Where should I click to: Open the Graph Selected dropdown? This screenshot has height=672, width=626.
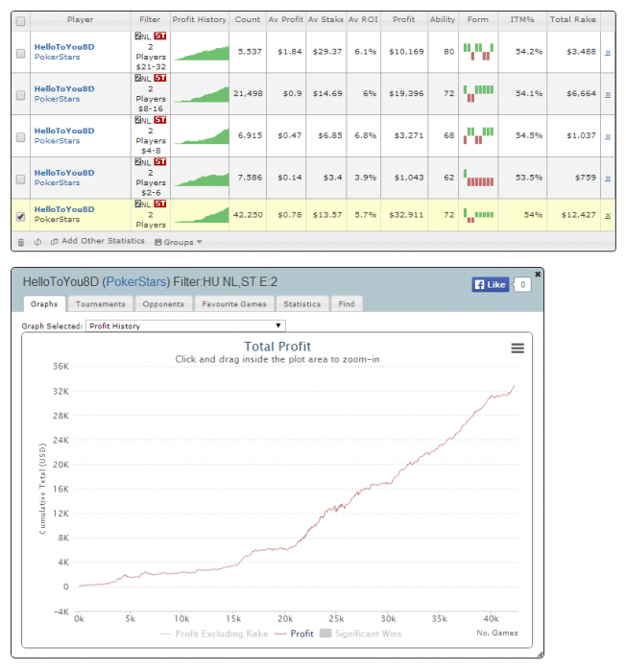[185, 325]
